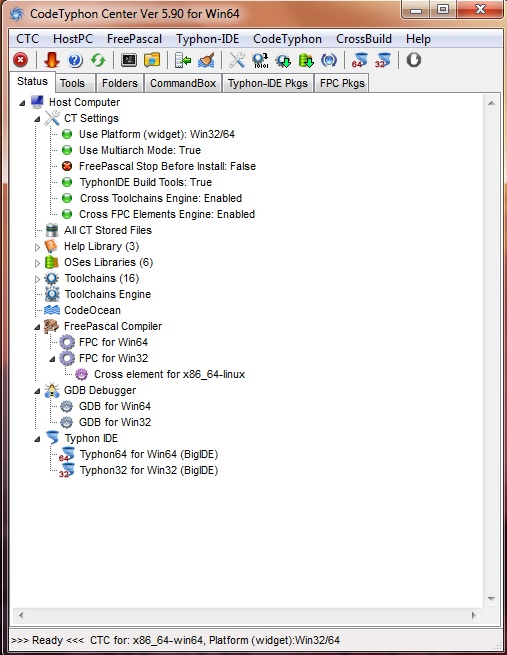
Task: Click the orange download arrow toolbar icon
Action: pos(52,60)
